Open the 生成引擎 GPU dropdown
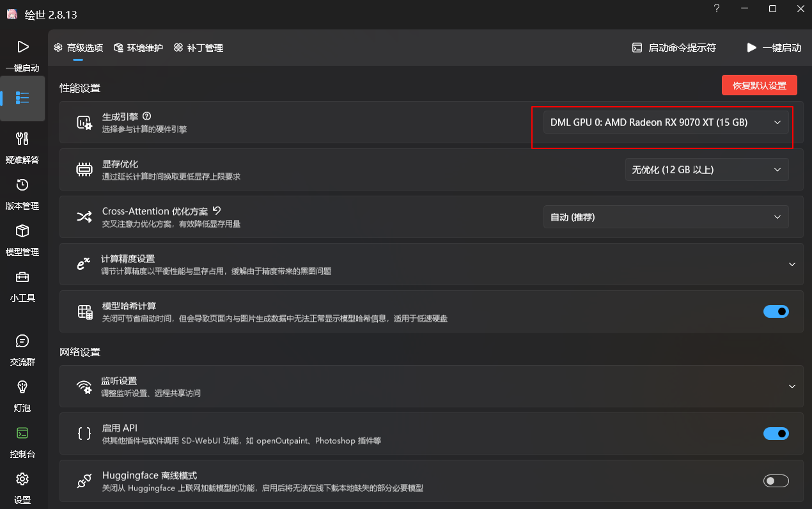The image size is (812, 509). [x=666, y=122]
